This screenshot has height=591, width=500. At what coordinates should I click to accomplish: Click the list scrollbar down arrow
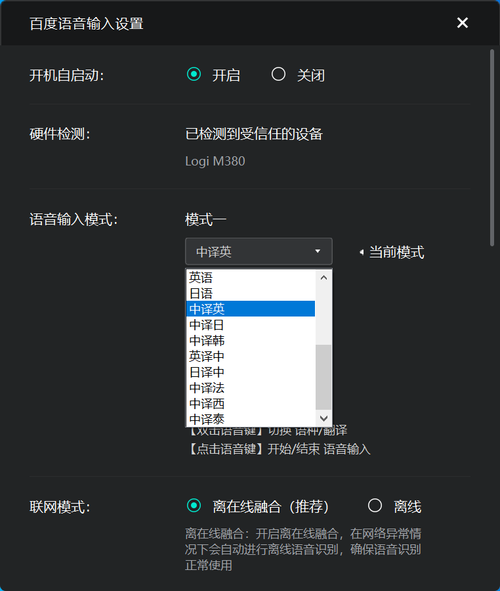coord(324,418)
